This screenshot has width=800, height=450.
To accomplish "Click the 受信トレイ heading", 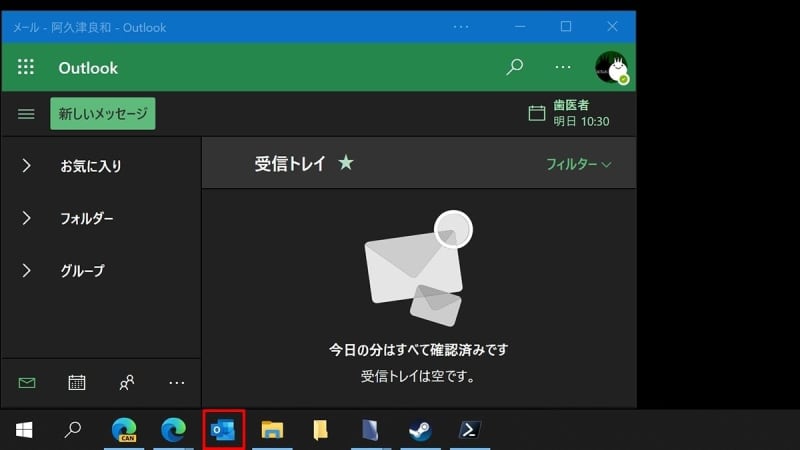I will tap(290, 164).
